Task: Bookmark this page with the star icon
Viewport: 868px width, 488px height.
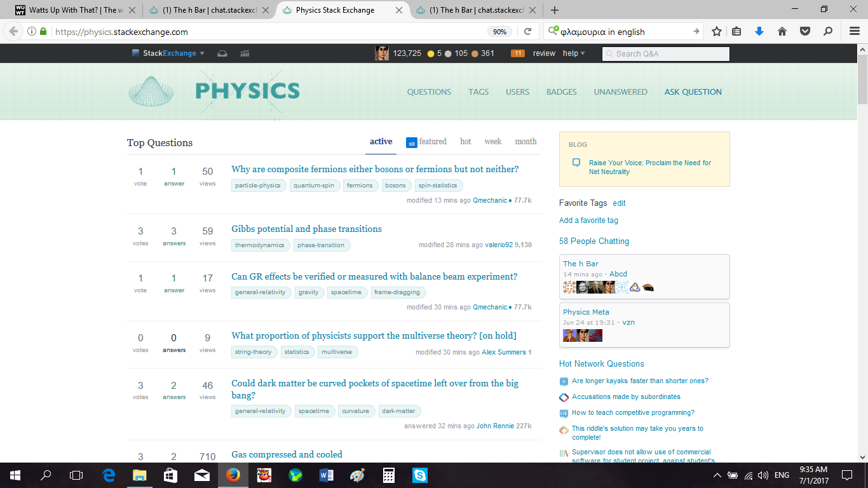Action: pos(717,32)
